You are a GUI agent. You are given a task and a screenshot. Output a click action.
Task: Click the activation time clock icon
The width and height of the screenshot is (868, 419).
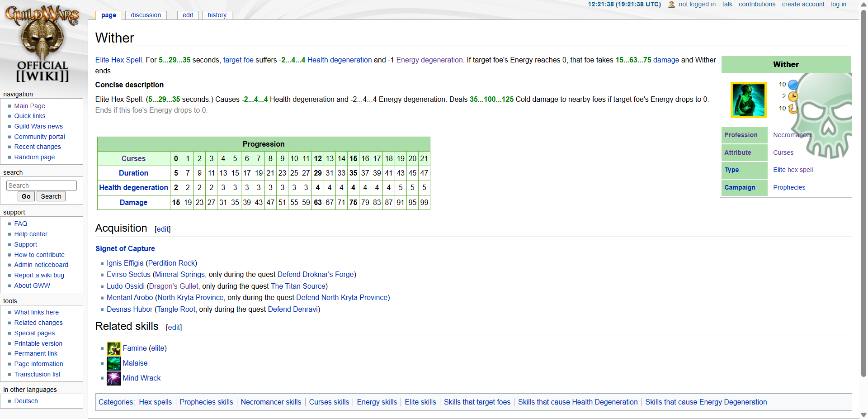[793, 96]
